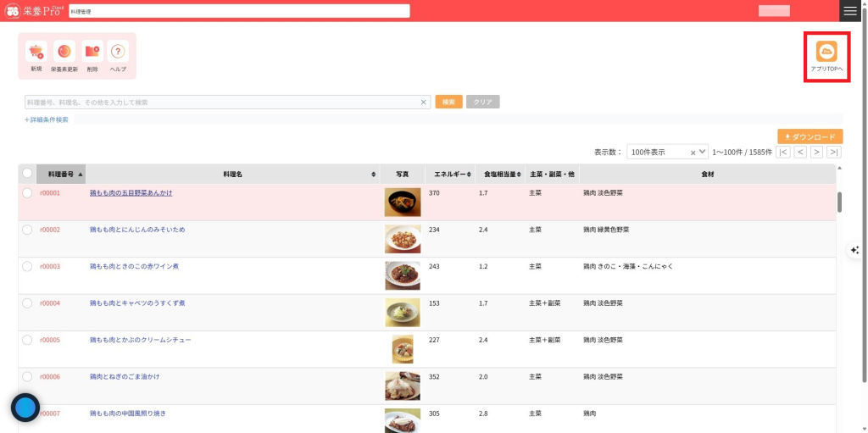
Task: Sort by the 食塩相当量 column header
Action: [498, 174]
